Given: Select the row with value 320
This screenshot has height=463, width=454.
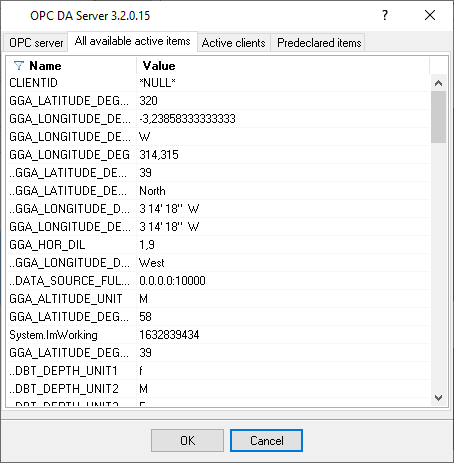Looking at the screenshot, I should [219, 101].
